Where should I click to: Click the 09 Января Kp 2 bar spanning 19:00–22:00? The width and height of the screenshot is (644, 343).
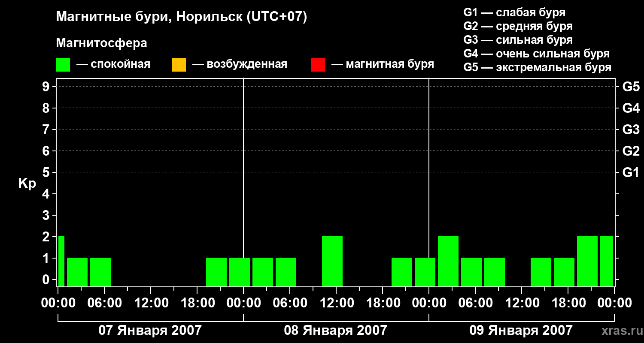(587, 261)
